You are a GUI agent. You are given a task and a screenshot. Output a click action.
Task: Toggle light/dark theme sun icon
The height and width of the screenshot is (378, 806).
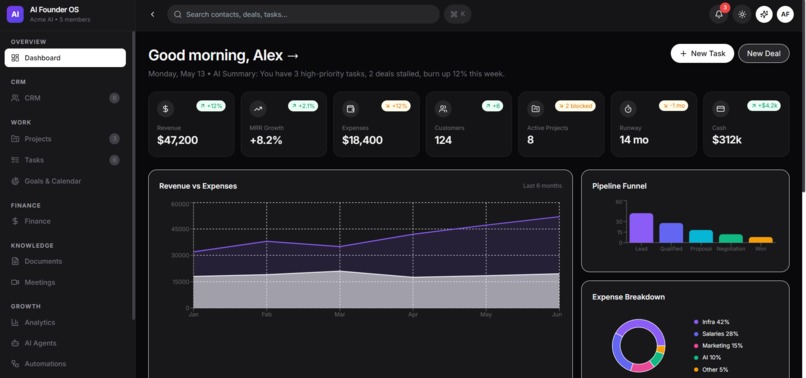tap(742, 14)
